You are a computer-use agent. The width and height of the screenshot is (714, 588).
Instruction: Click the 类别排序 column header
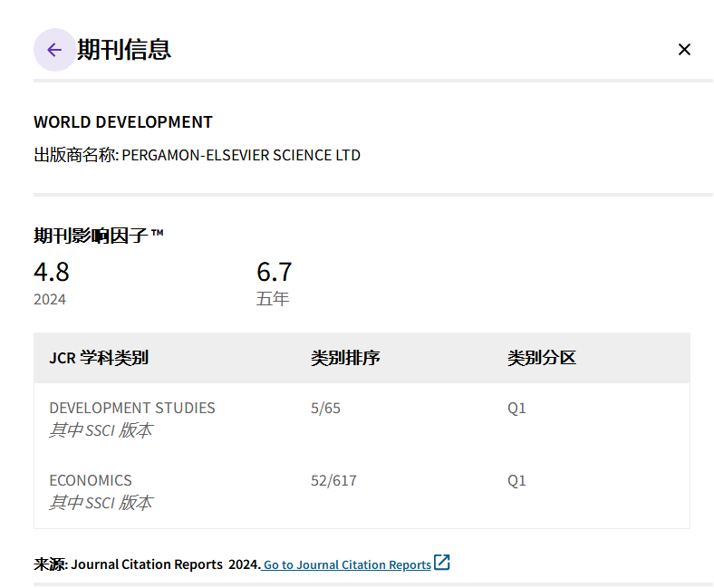pos(345,358)
